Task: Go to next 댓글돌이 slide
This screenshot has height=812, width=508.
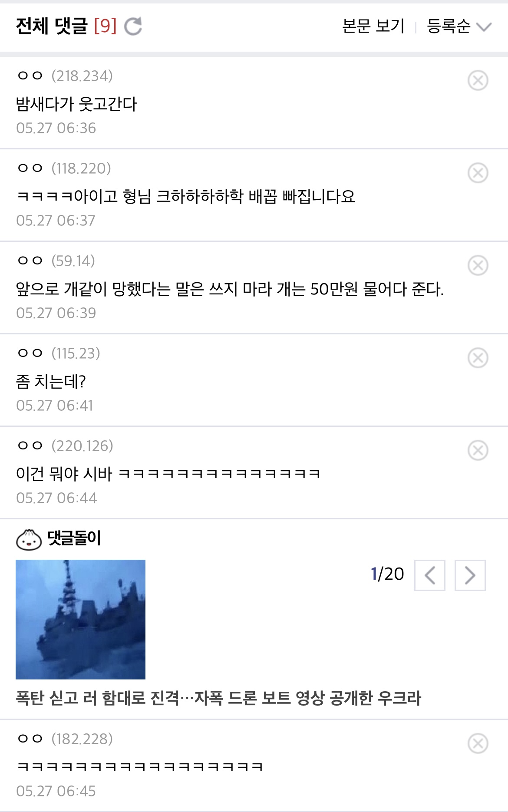Action: pos(470,575)
